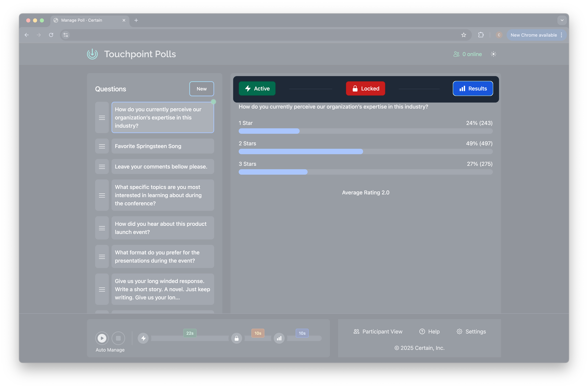
Task: Expand the tab search chevron dropdown
Action: [562, 20]
